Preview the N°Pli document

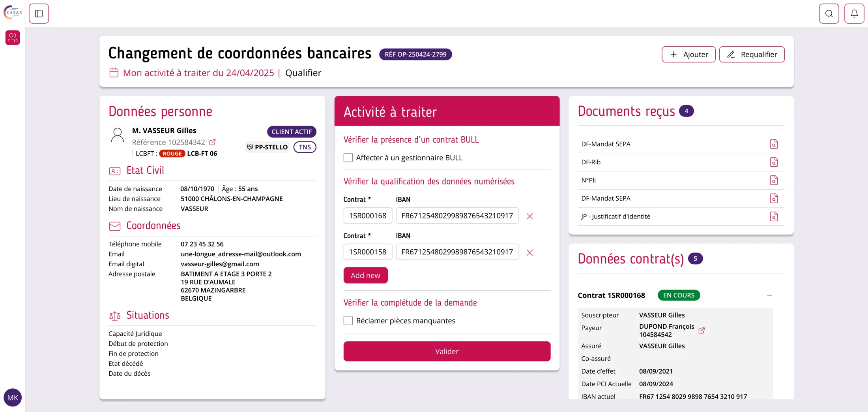pyautogui.click(x=774, y=180)
